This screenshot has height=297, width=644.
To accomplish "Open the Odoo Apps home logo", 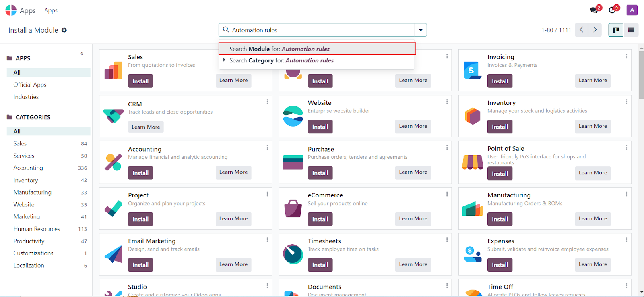I will pyautogui.click(x=11, y=10).
